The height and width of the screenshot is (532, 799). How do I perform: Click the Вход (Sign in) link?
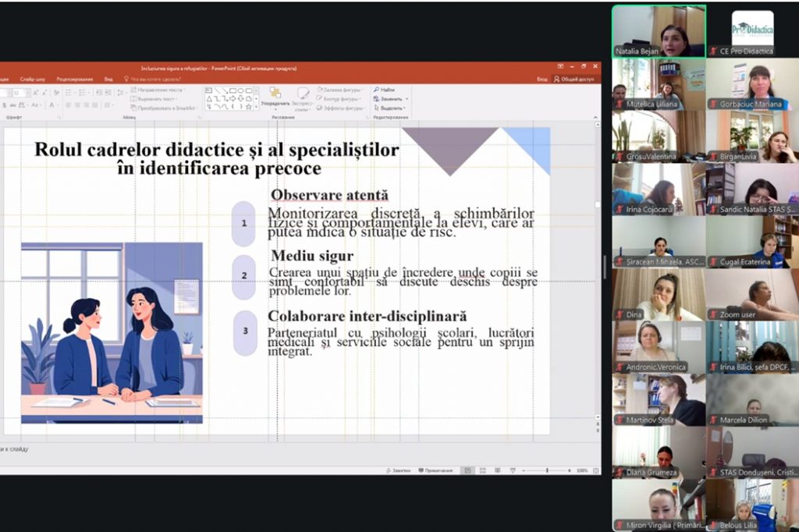(542, 79)
